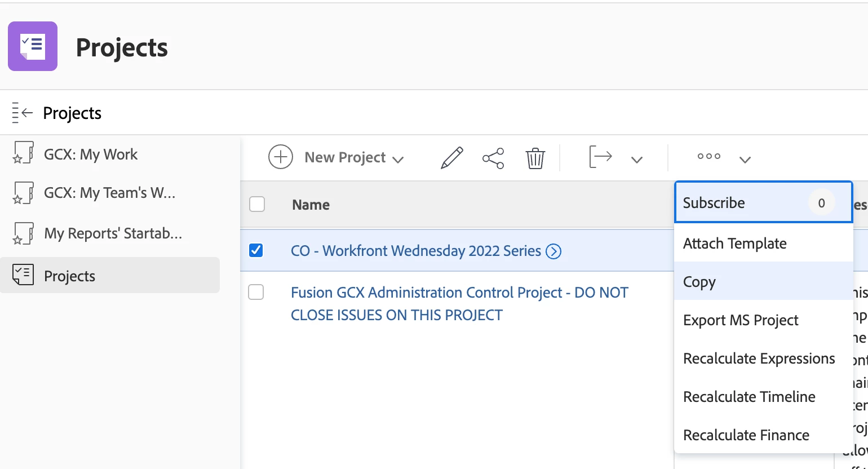The width and height of the screenshot is (868, 469).
Task: Select Recalculate Expressions menu entry
Action: point(764,358)
